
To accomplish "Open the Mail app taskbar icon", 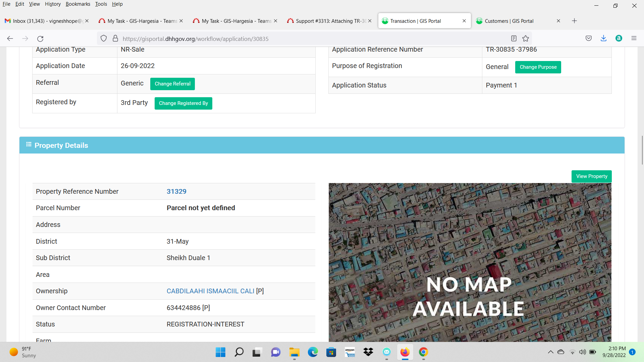I will click(x=387, y=352).
